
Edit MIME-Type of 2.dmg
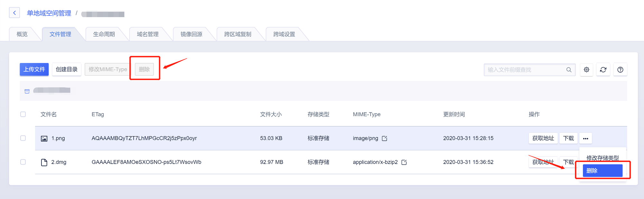[x=404, y=162]
